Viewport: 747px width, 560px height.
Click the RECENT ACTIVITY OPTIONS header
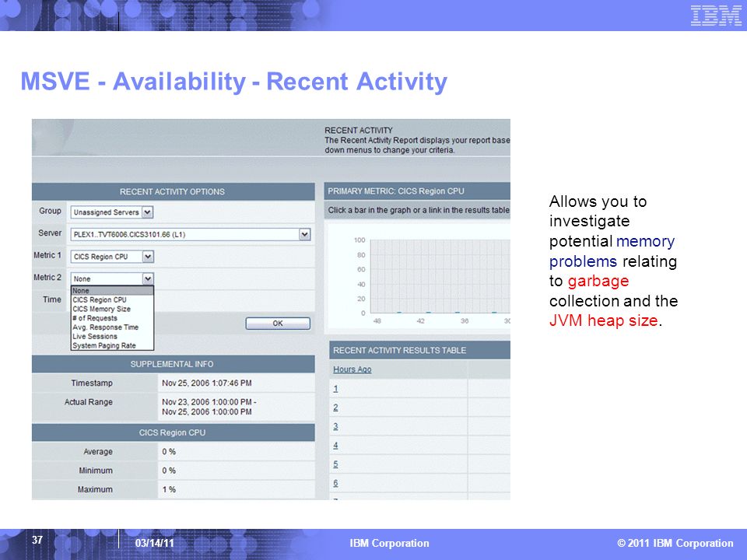pyautogui.click(x=174, y=192)
